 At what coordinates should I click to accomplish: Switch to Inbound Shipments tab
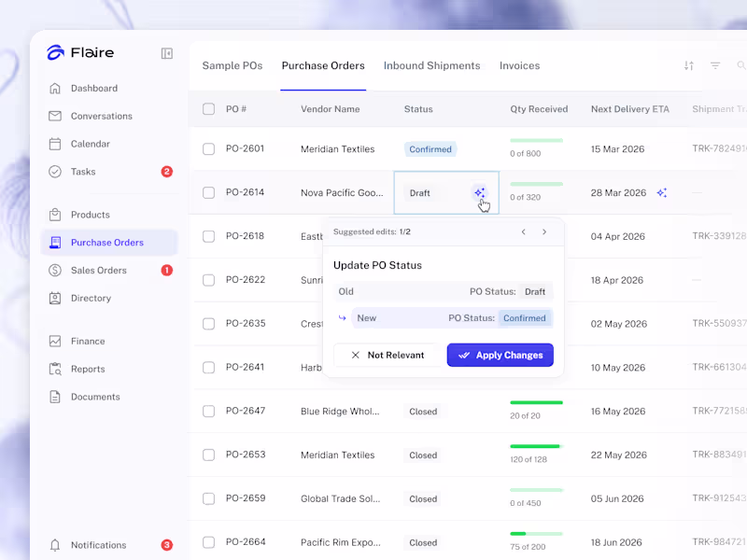click(x=432, y=65)
